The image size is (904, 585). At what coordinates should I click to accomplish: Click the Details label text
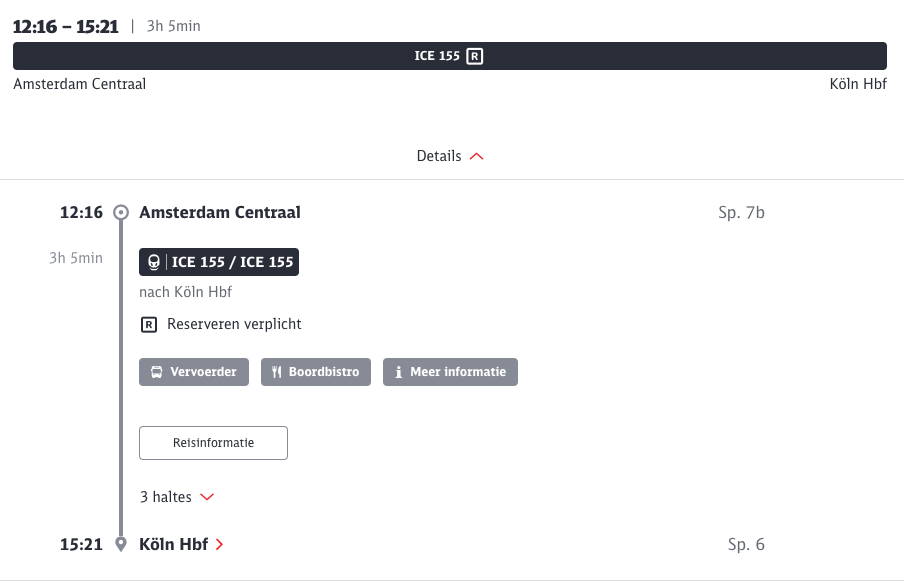tap(439, 156)
